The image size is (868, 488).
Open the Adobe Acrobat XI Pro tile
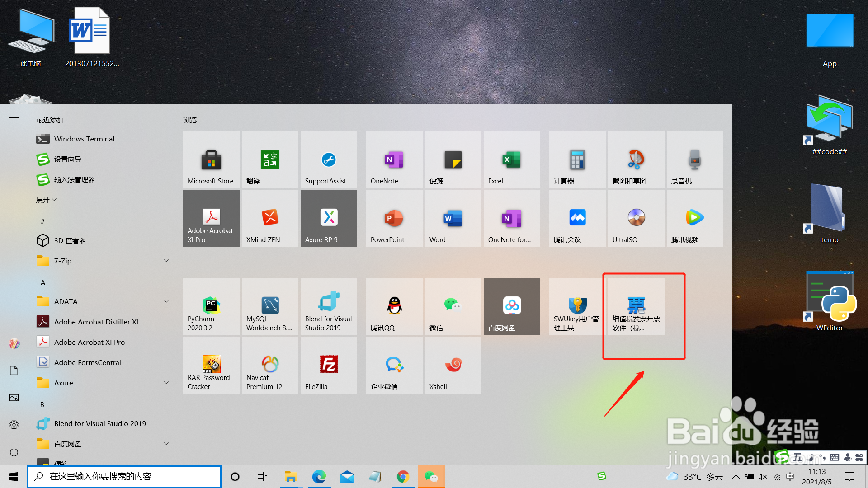coord(211,218)
